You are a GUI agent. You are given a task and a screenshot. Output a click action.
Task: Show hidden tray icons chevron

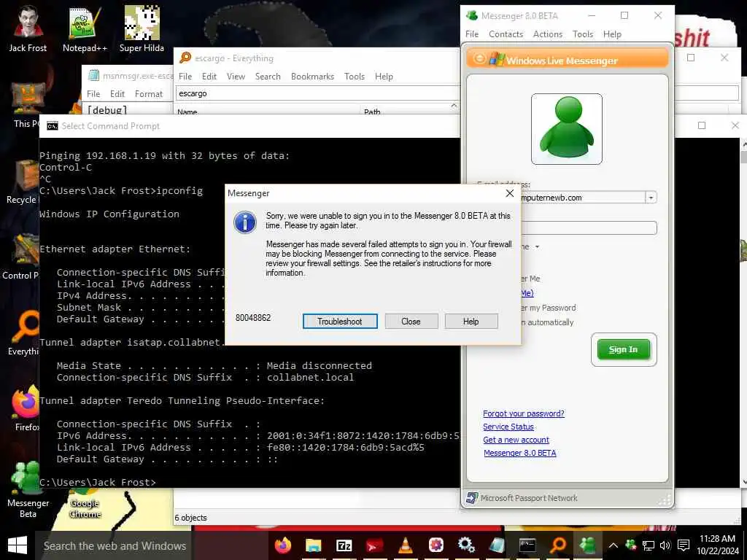click(613, 545)
